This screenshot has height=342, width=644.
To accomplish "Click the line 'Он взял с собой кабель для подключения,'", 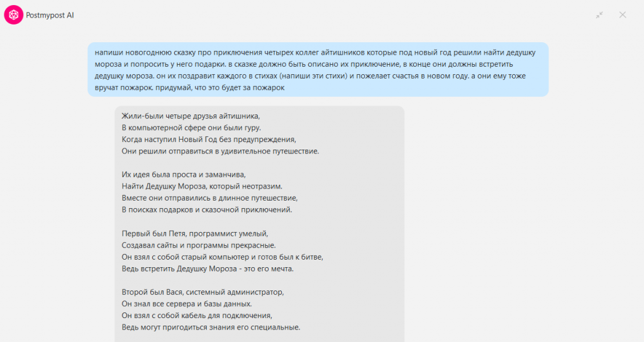I will [197, 316].
